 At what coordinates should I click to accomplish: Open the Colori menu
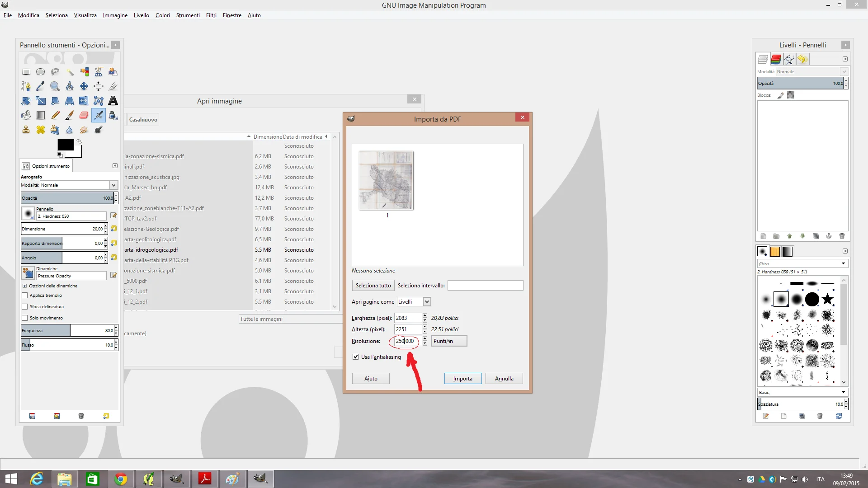click(163, 15)
